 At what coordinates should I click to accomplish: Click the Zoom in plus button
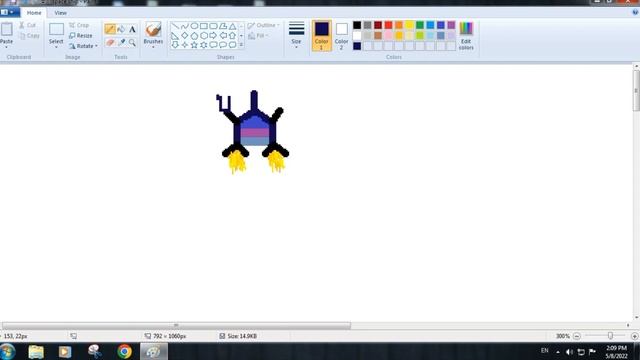pyautogui.click(x=635, y=336)
